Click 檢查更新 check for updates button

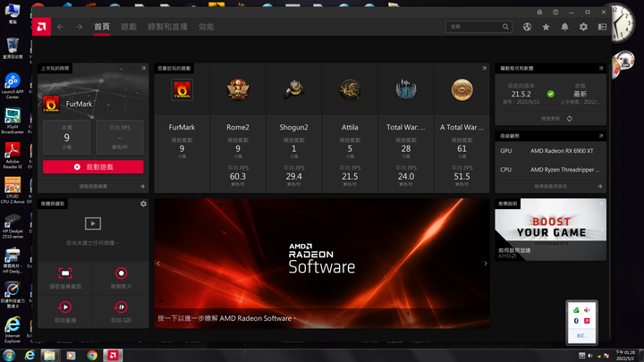click(556, 119)
